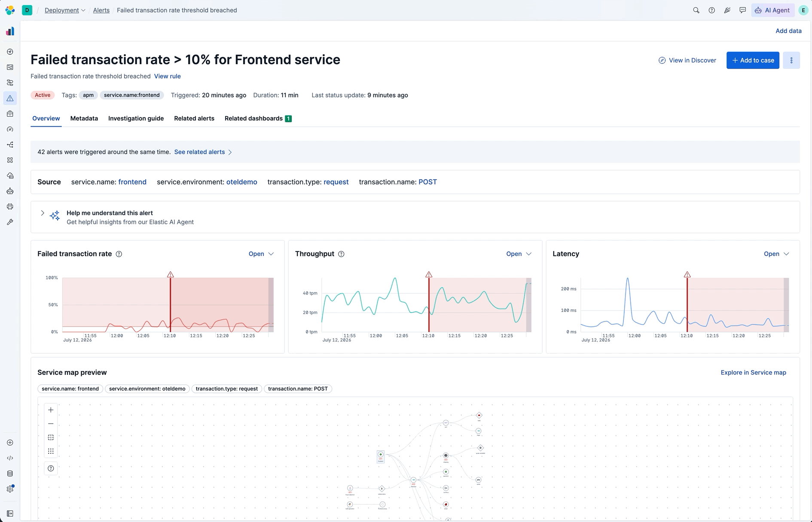The width and height of the screenshot is (812, 522).
Task: Click the alert marker on Failed transaction rate chart
Action: [171, 274]
